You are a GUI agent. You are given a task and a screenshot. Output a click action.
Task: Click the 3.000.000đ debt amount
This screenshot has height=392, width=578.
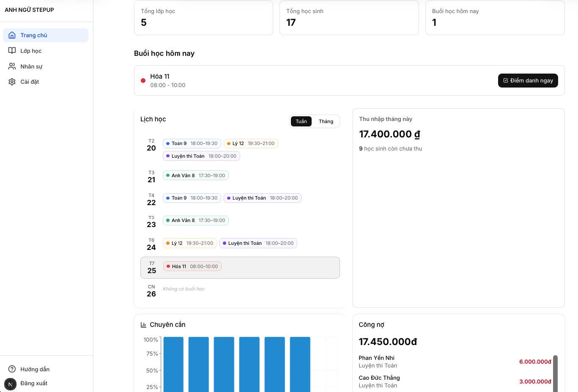point(535,381)
